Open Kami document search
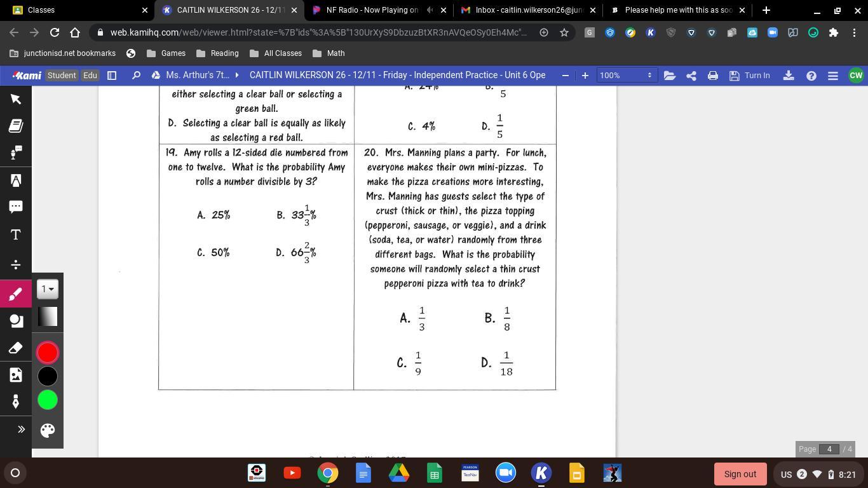Viewport: 868px width, 488px height. [135, 76]
